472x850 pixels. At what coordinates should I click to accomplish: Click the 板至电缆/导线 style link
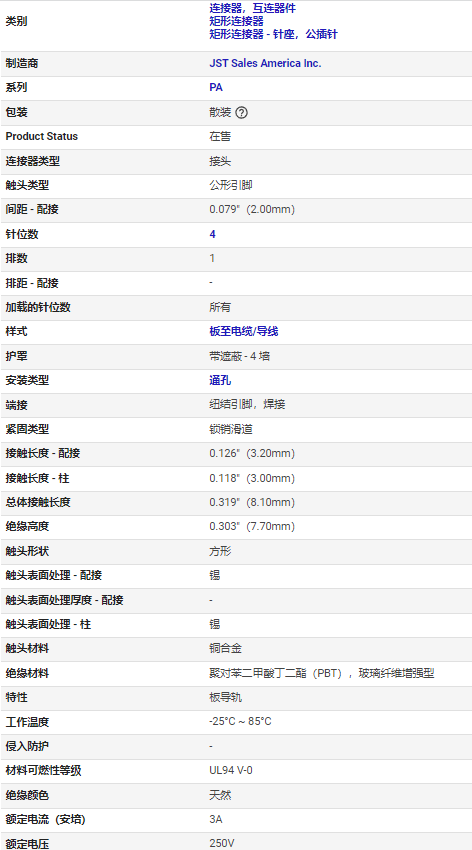(x=244, y=331)
